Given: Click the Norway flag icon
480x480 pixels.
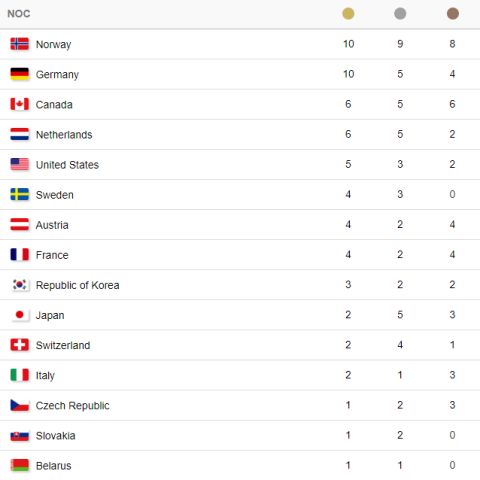Looking at the screenshot, I should pyautogui.click(x=20, y=44).
